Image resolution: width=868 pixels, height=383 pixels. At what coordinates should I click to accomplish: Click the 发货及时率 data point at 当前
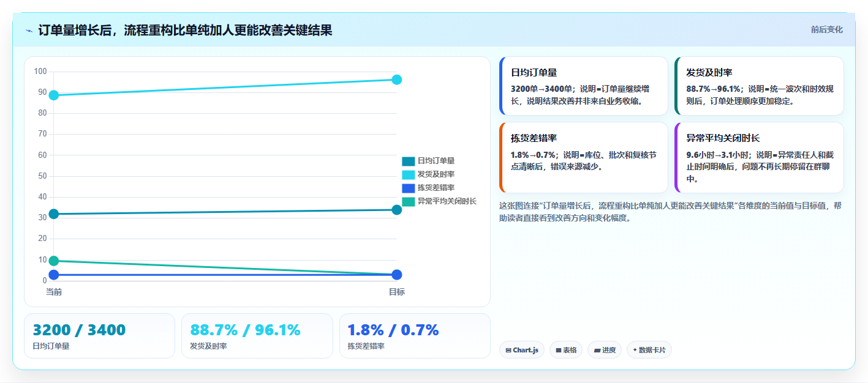click(x=54, y=95)
